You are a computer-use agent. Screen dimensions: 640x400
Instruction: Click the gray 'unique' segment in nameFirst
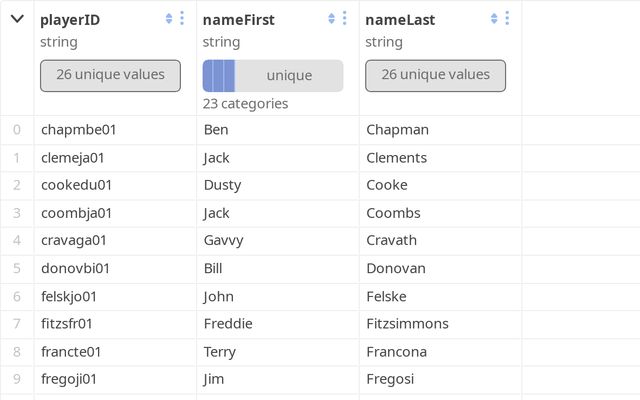click(289, 75)
